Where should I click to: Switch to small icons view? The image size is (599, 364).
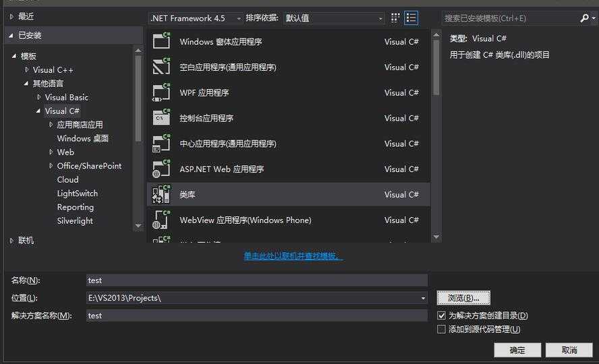[x=395, y=18]
